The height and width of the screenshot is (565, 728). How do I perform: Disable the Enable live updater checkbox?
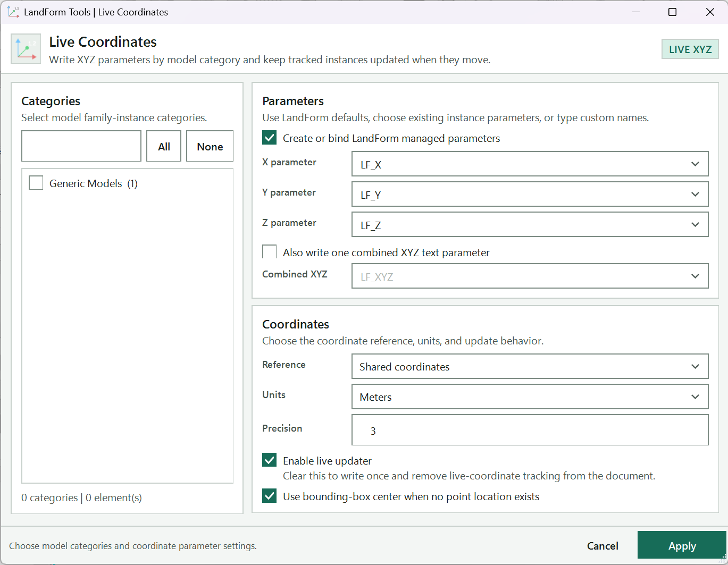pos(270,460)
